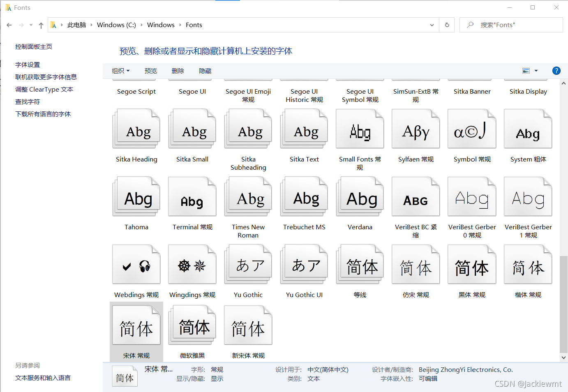Select the Webdings font icon
Screen dimensions: 568x392
point(136,264)
